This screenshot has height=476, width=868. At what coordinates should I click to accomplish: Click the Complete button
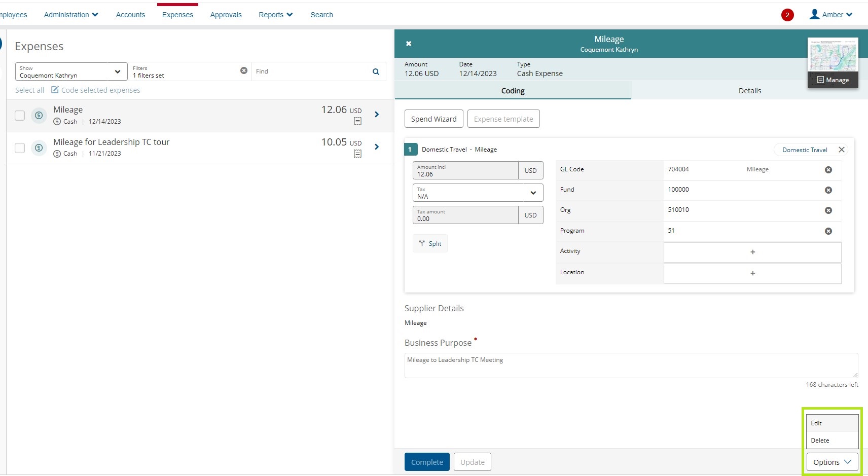(x=427, y=462)
